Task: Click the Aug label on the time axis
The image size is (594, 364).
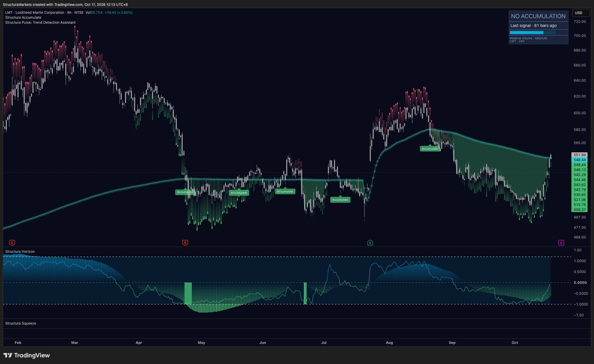Action: [389, 343]
